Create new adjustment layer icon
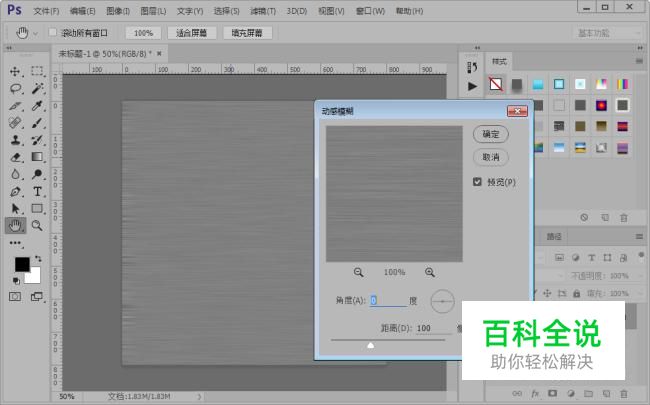Screen dimensions: 650x405 (571, 393)
